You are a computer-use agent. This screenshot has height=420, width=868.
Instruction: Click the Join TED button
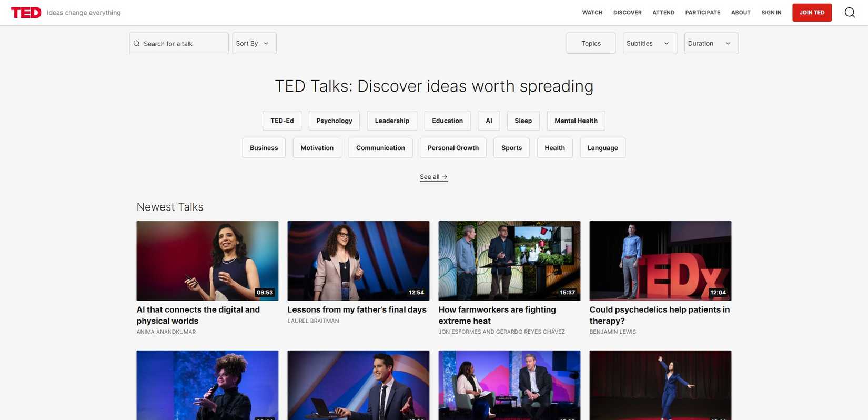[812, 13]
